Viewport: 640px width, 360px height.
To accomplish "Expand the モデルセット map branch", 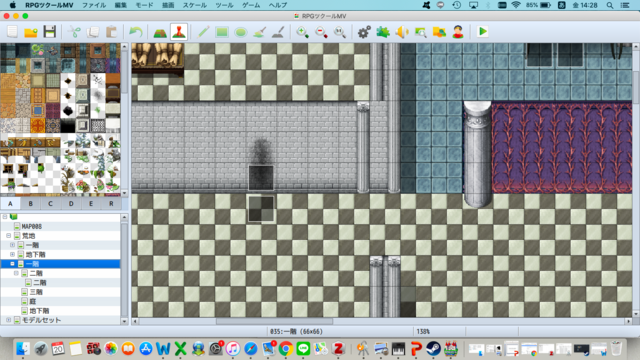I will (9, 320).
